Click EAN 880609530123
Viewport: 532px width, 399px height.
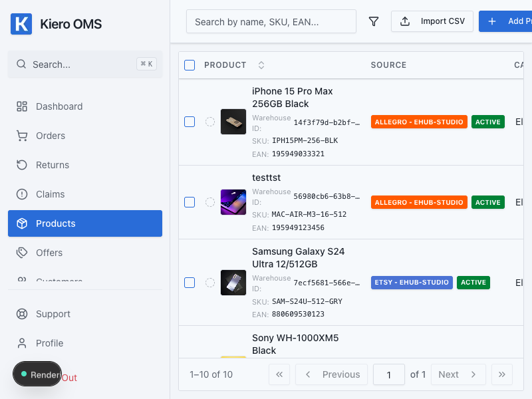pyautogui.click(x=298, y=314)
